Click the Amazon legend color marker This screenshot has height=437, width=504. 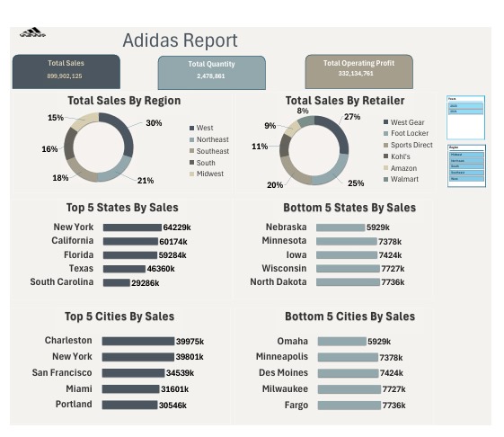tap(386, 167)
